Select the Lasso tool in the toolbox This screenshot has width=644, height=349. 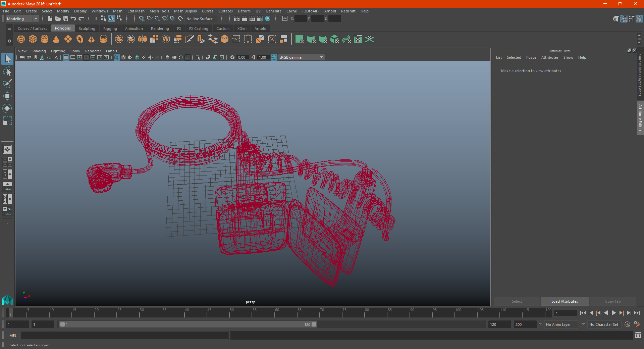click(x=7, y=71)
